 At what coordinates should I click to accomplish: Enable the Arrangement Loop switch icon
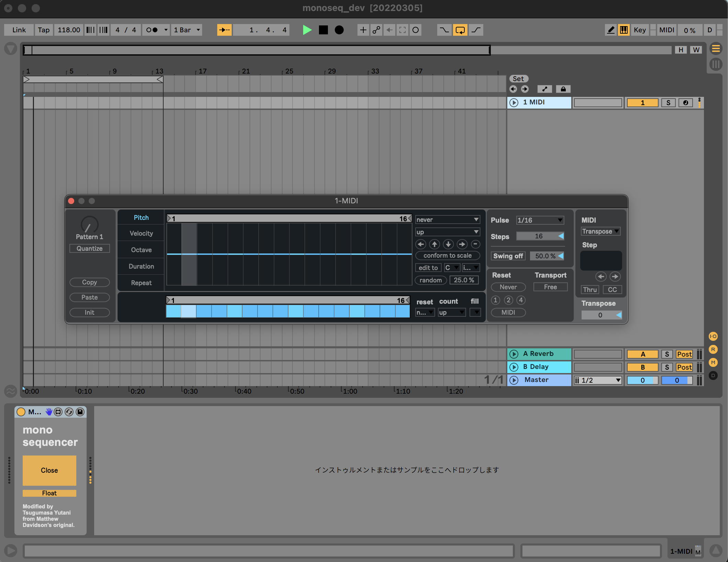pyautogui.click(x=460, y=30)
